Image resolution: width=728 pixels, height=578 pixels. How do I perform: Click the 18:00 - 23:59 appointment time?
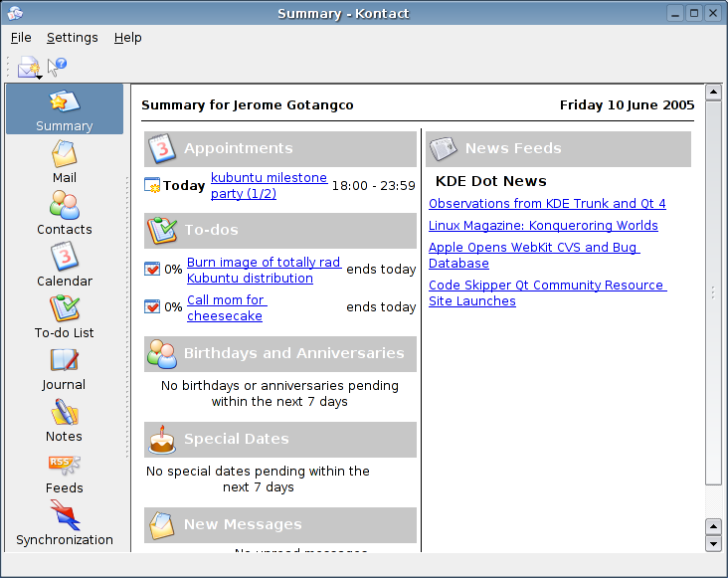(x=373, y=186)
